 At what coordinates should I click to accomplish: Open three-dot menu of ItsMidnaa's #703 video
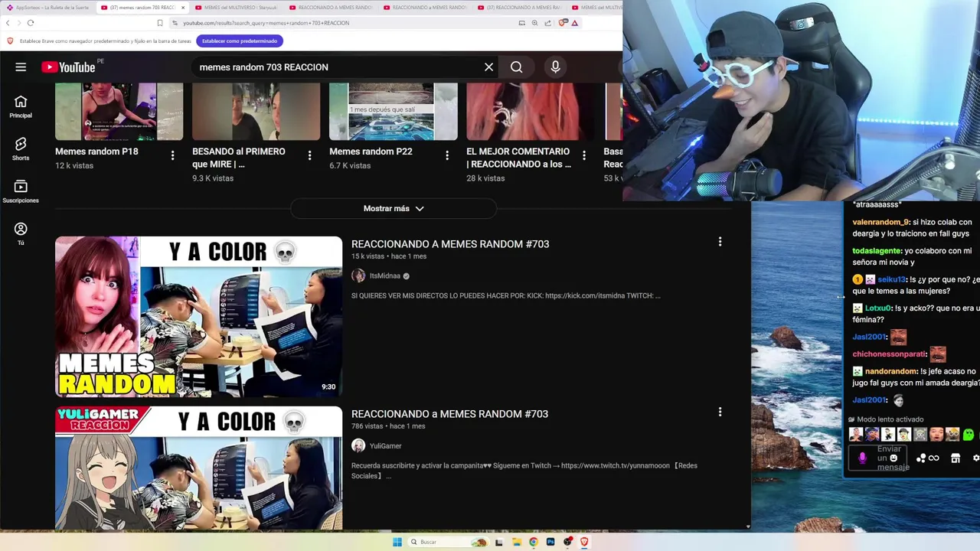pyautogui.click(x=720, y=242)
